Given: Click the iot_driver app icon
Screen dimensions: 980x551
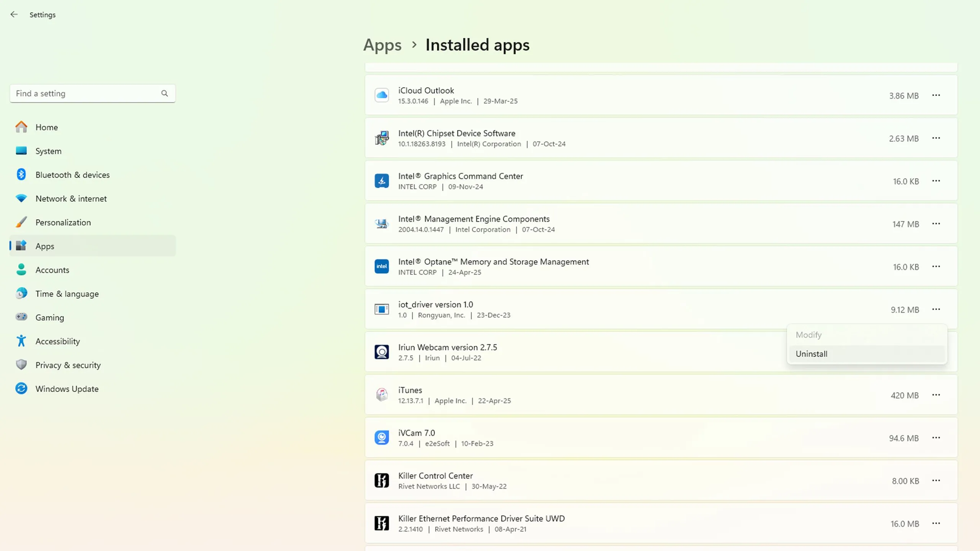Looking at the screenshot, I should point(382,309).
